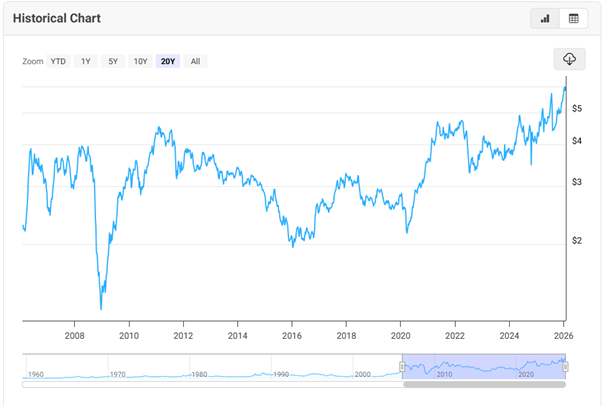Choose the 5Y zoom option
The width and height of the screenshot is (602, 406).
pyautogui.click(x=113, y=61)
